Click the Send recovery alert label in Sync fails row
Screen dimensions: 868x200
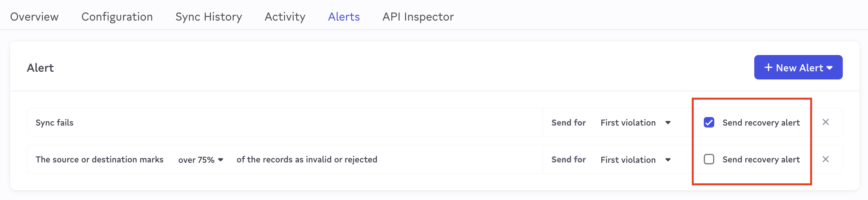[x=761, y=122]
